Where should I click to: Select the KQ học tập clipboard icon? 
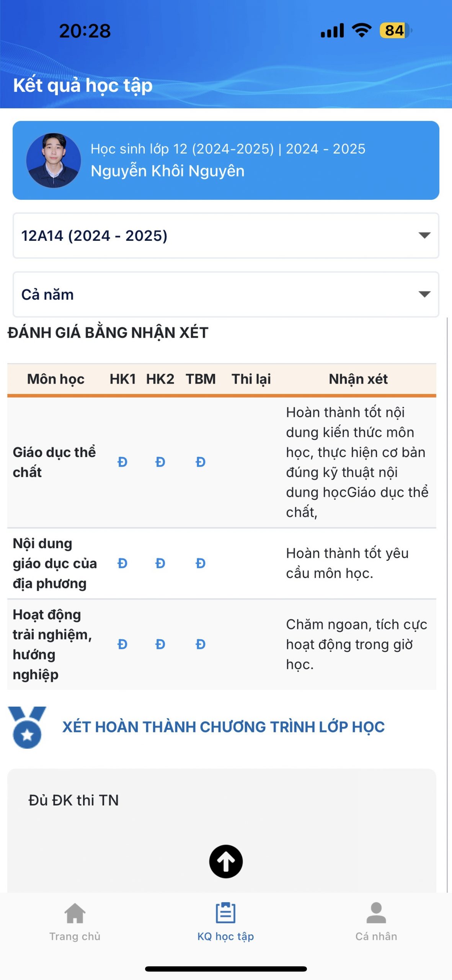(x=225, y=913)
